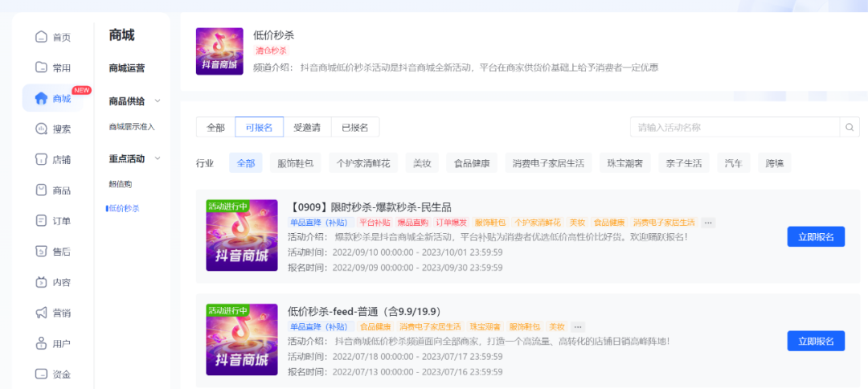Click the ellipsis tag on 低价秒杀-feed-普通 card
The height and width of the screenshot is (389, 868).
click(x=577, y=327)
